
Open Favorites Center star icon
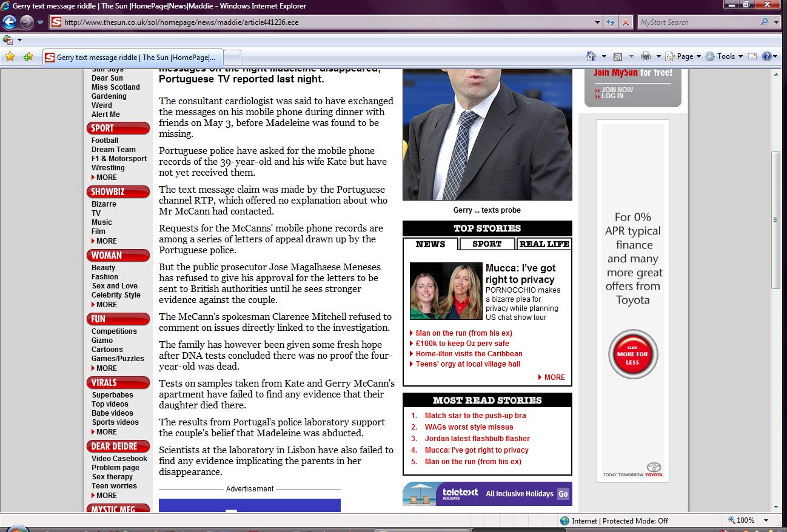(10, 57)
